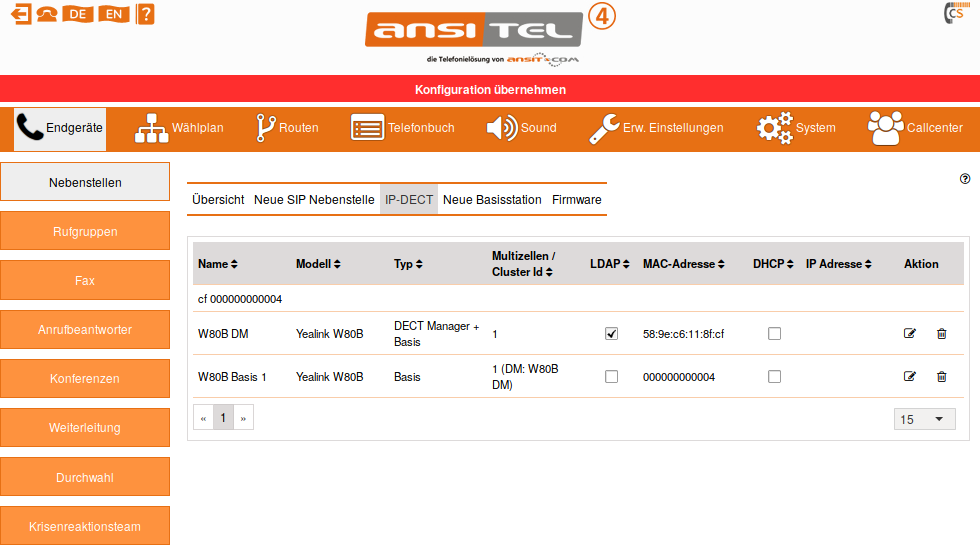Edit the W80B DM entry
The image size is (980, 555).
pyautogui.click(x=910, y=333)
